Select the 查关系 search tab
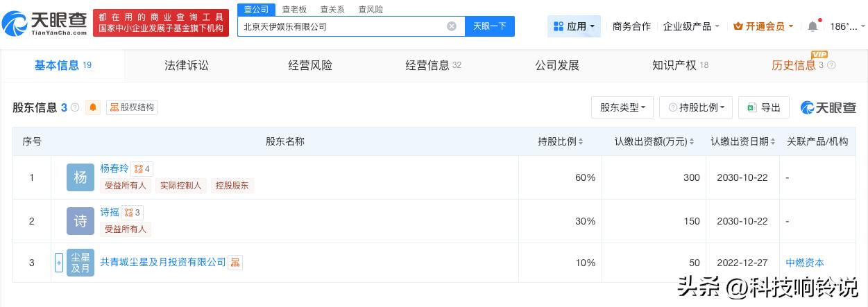 332,10
